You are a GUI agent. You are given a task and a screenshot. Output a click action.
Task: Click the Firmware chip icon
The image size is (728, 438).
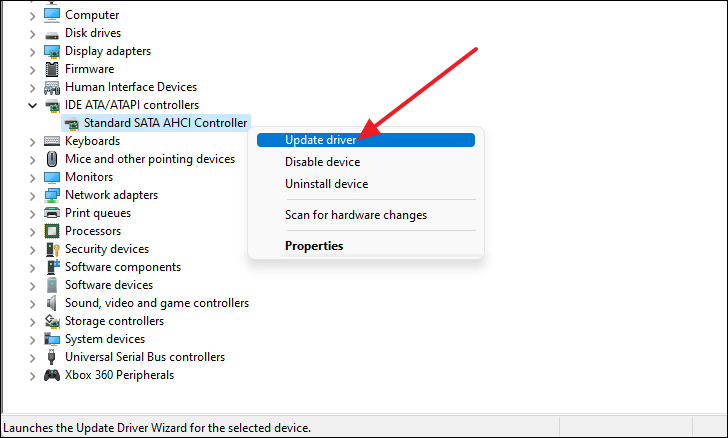[52, 69]
